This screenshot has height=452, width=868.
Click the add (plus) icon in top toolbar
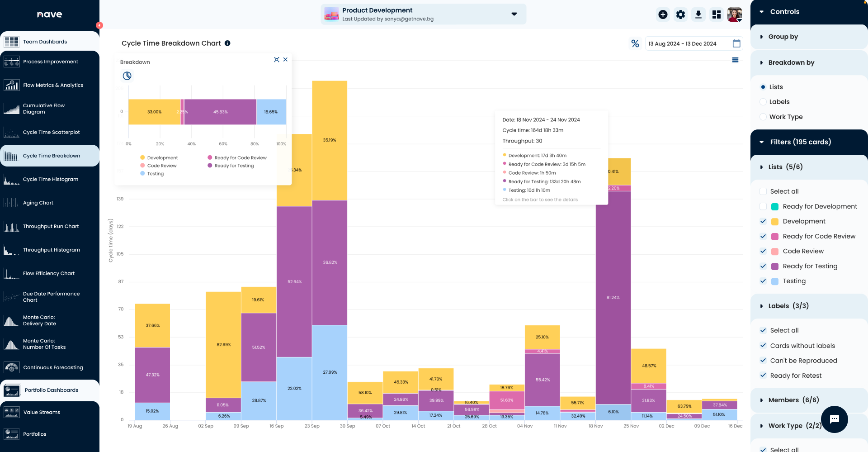pyautogui.click(x=663, y=14)
